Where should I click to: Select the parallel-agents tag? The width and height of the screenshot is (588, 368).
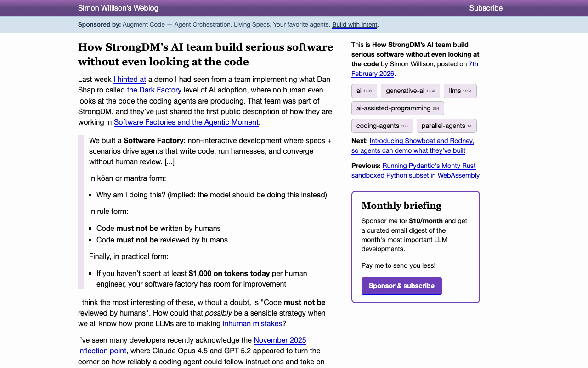[x=446, y=126]
